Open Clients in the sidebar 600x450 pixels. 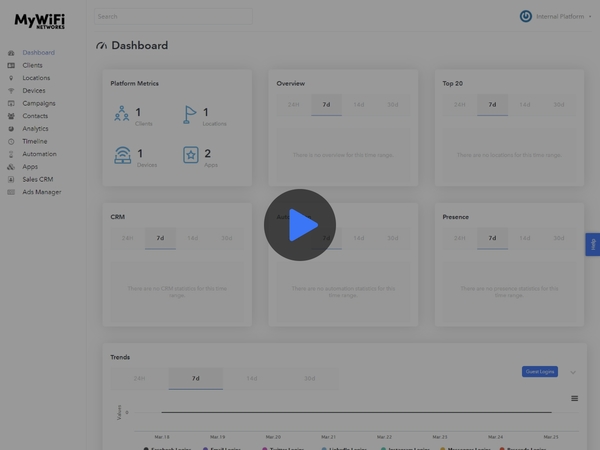(x=32, y=65)
